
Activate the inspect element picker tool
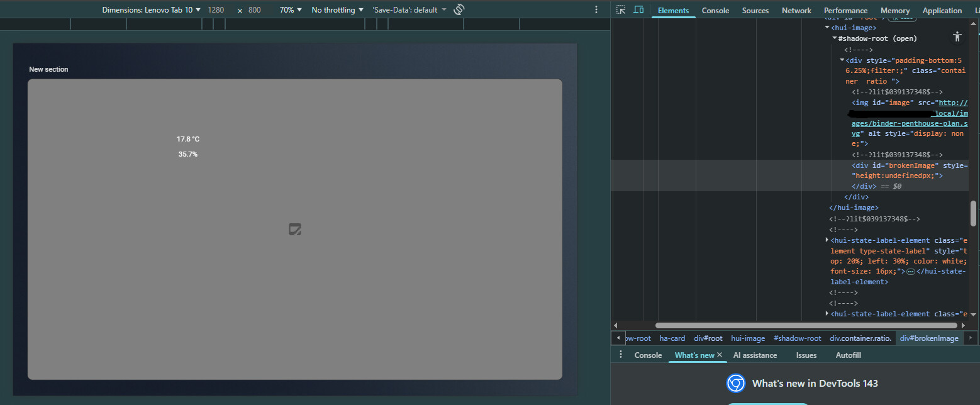[621, 10]
